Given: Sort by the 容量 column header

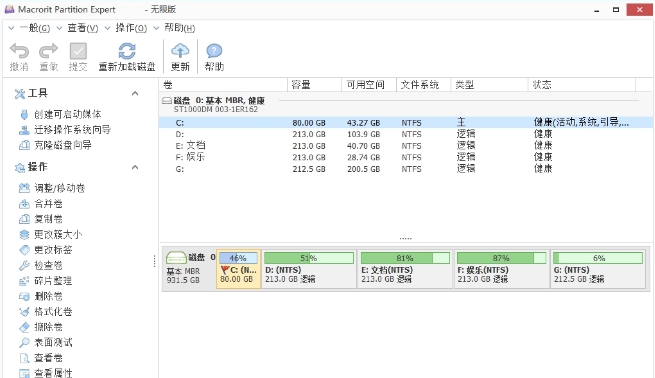Looking at the screenshot, I should pyautogui.click(x=315, y=85).
